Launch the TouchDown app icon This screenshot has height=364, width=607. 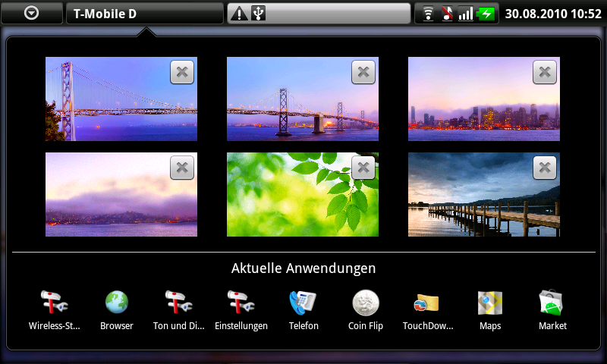pos(427,304)
